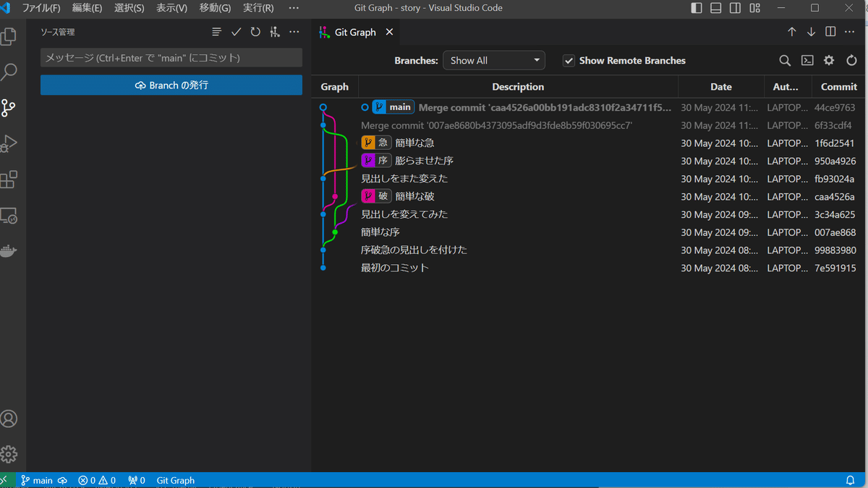Open Git Graph repository settings gear
Screen dimensions: 868x488
click(x=829, y=61)
